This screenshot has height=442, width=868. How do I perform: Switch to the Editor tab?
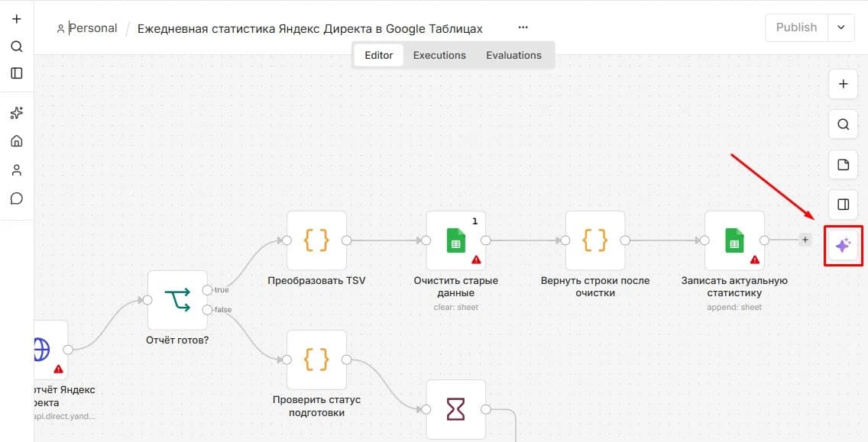pyautogui.click(x=379, y=55)
